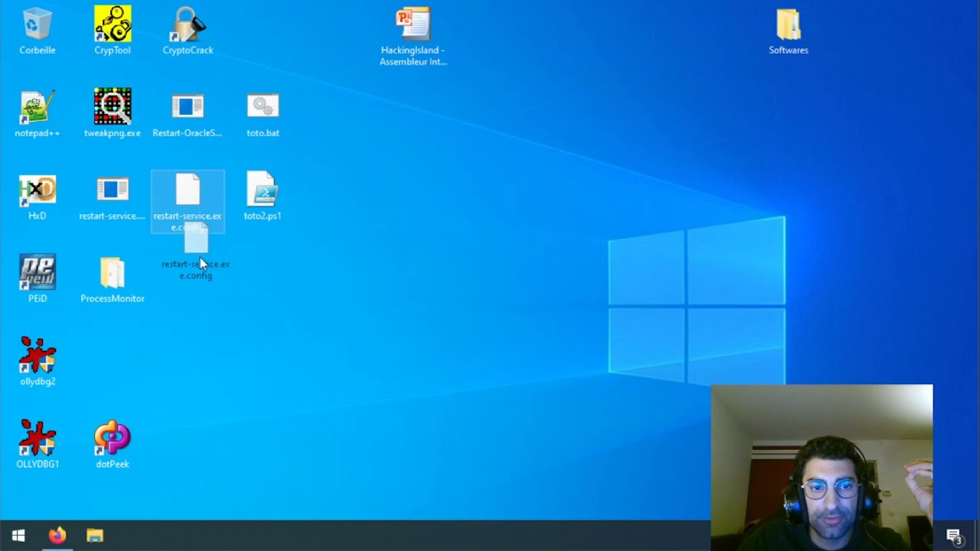Open the Windows Start menu
Viewport: 980px width, 551px height.
[18, 536]
